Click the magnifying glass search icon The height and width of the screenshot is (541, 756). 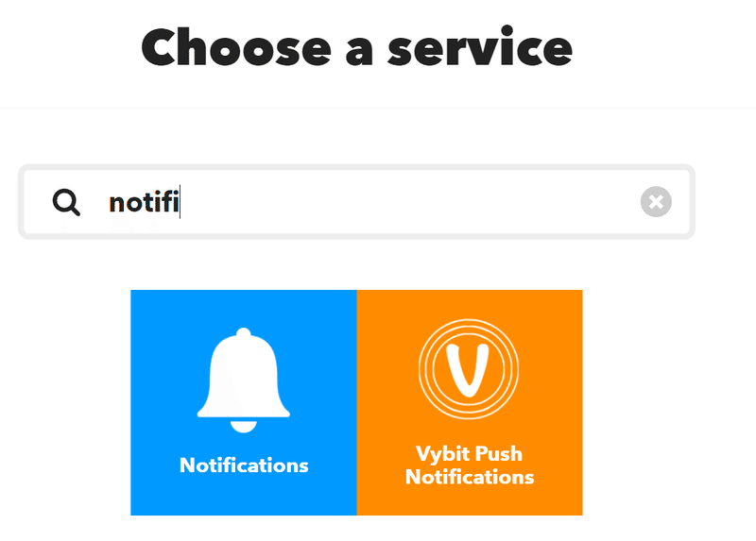(x=66, y=202)
